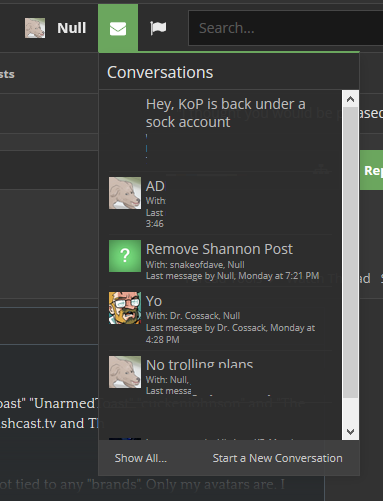Click 'Start a New Conversation' link
The height and width of the screenshot is (501, 383).
pyautogui.click(x=278, y=458)
